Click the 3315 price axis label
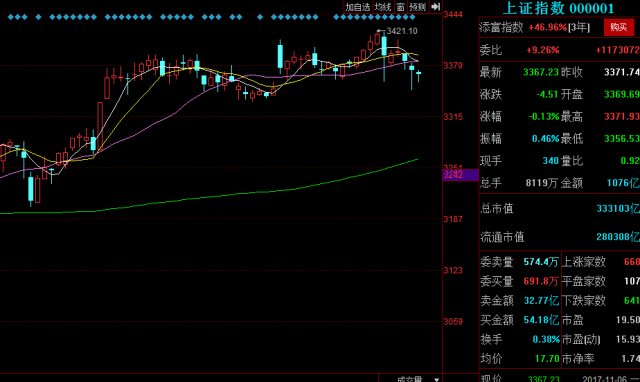 tap(453, 117)
